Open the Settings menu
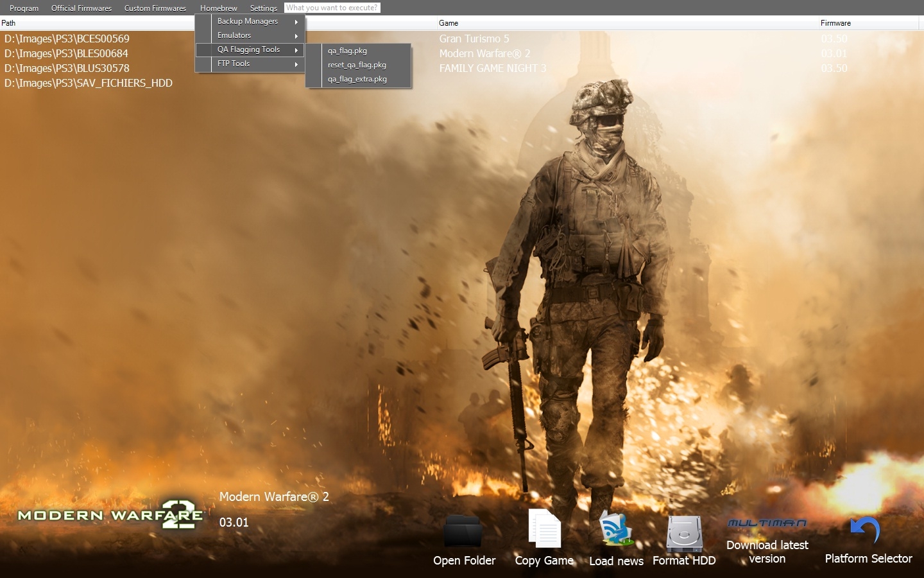This screenshot has width=924, height=578. 263,8
